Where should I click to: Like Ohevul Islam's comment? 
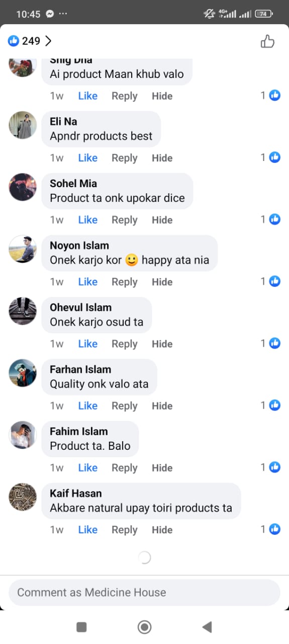click(x=88, y=344)
